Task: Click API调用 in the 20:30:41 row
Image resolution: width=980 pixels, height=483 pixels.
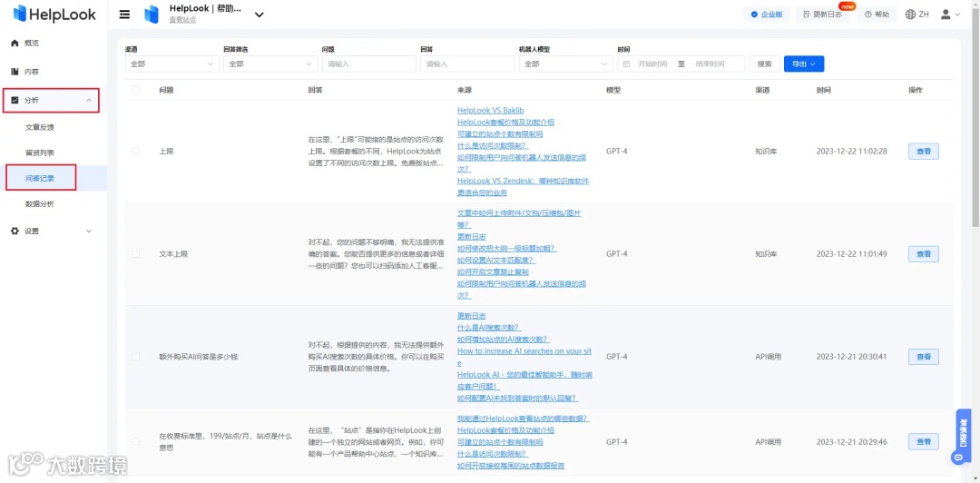Action: 769,357
